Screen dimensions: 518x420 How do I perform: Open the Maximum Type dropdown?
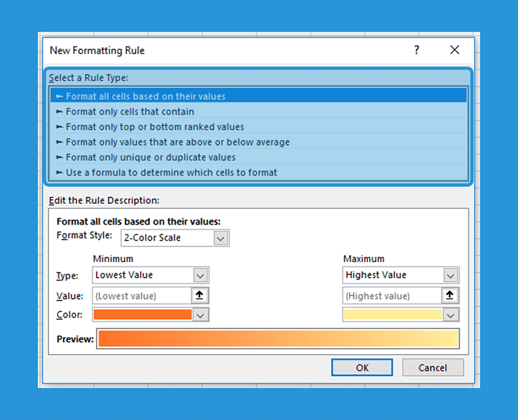(451, 275)
